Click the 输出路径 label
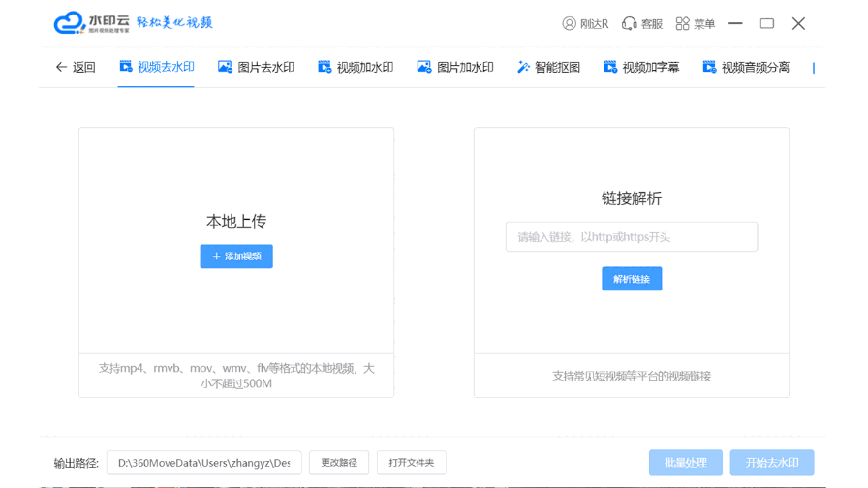The width and height of the screenshot is (868, 488). click(x=77, y=463)
